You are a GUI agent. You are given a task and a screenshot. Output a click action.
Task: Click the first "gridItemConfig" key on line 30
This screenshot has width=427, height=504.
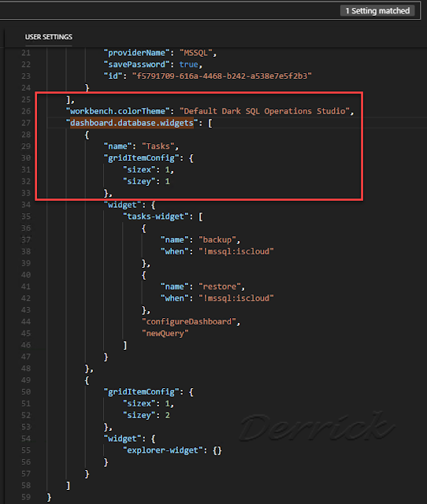pos(141,157)
